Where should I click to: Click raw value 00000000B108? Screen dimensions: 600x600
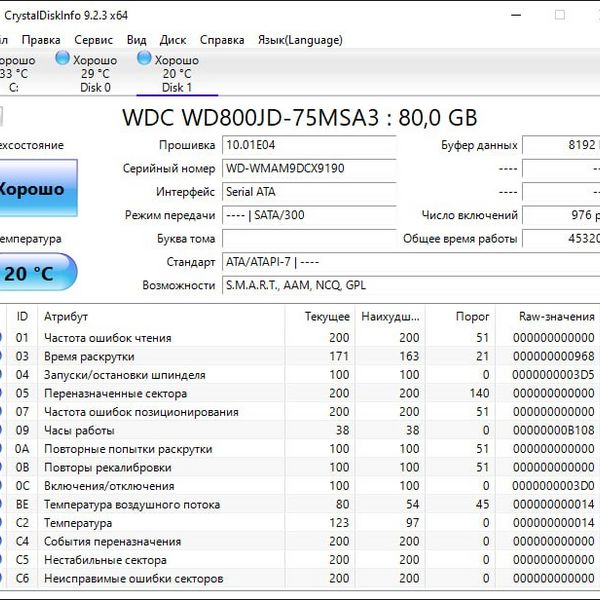click(x=553, y=430)
